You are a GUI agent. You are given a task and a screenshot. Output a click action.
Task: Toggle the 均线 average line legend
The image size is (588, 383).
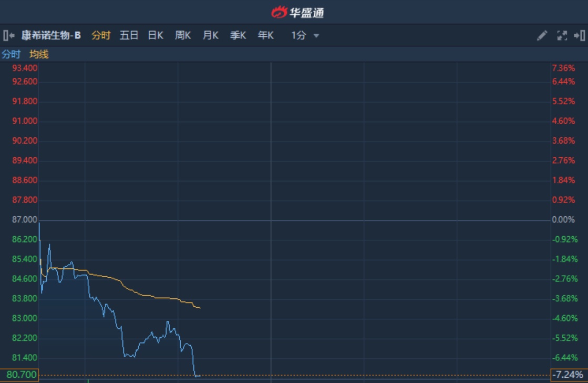(x=39, y=54)
